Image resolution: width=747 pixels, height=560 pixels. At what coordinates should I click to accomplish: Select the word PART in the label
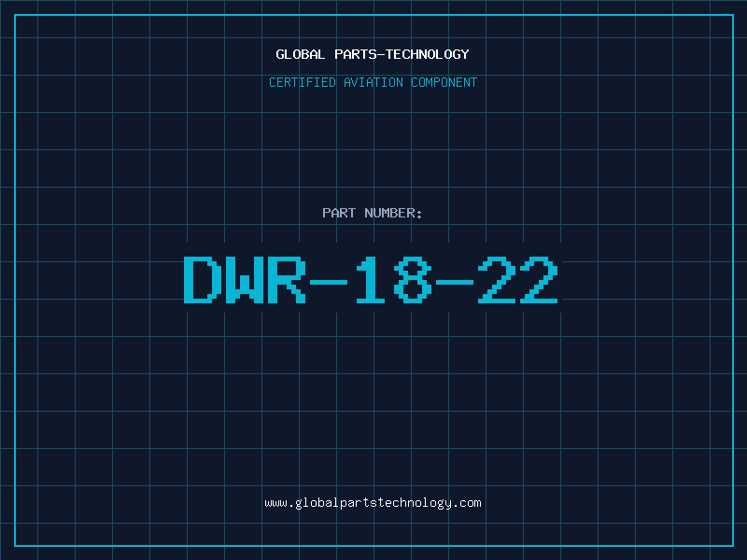pyautogui.click(x=339, y=213)
